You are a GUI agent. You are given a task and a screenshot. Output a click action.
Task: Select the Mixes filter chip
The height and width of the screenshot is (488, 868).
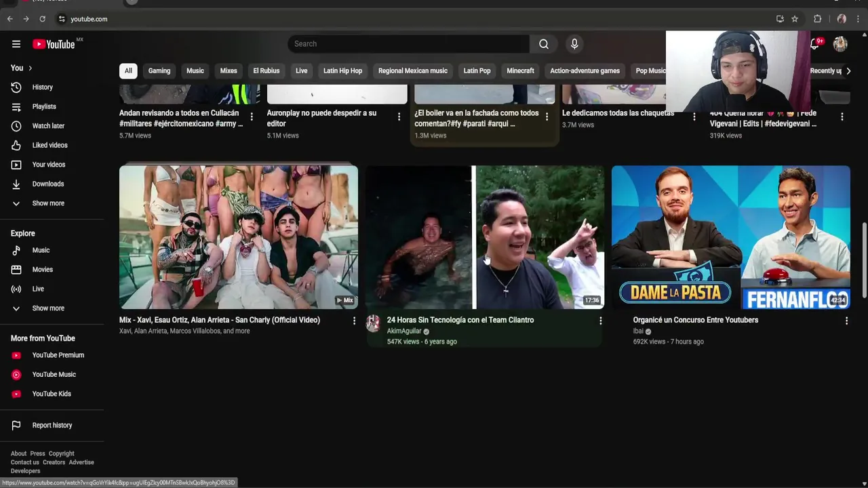pyautogui.click(x=229, y=70)
